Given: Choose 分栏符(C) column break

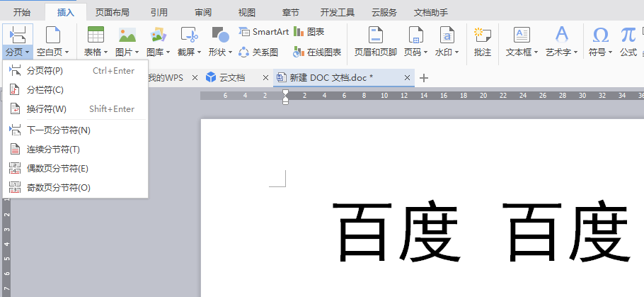Looking at the screenshot, I should coord(75,90).
